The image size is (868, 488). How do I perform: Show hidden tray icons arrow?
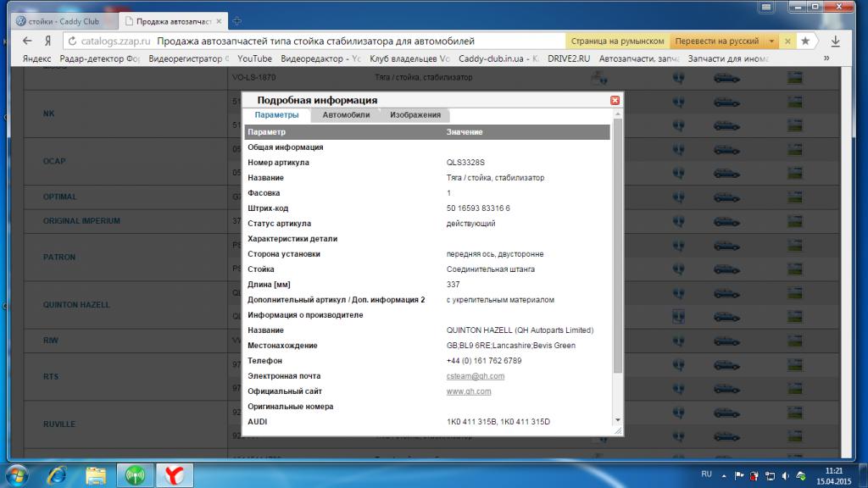(x=724, y=475)
